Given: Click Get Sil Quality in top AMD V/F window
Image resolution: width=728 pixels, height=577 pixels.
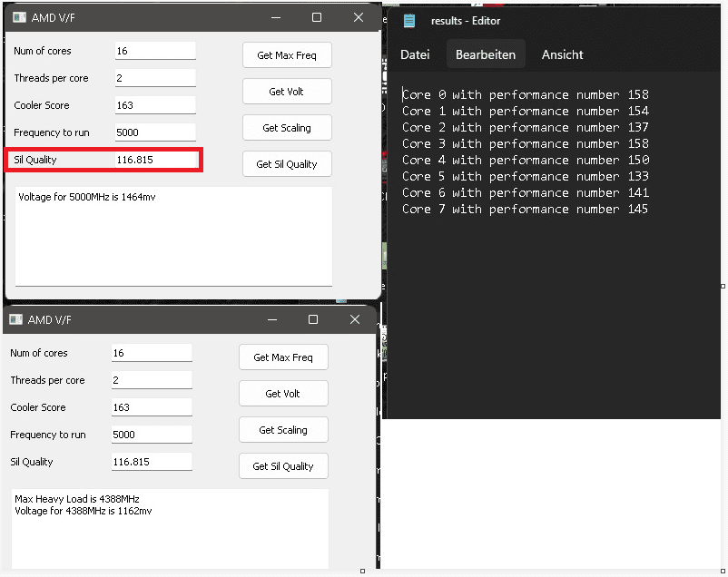Looking at the screenshot, I should click(287, 164).
